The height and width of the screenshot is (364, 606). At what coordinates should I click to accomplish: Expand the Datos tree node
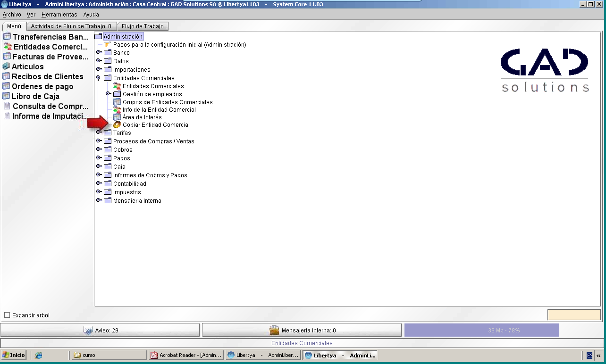click(x=99, y=61)
